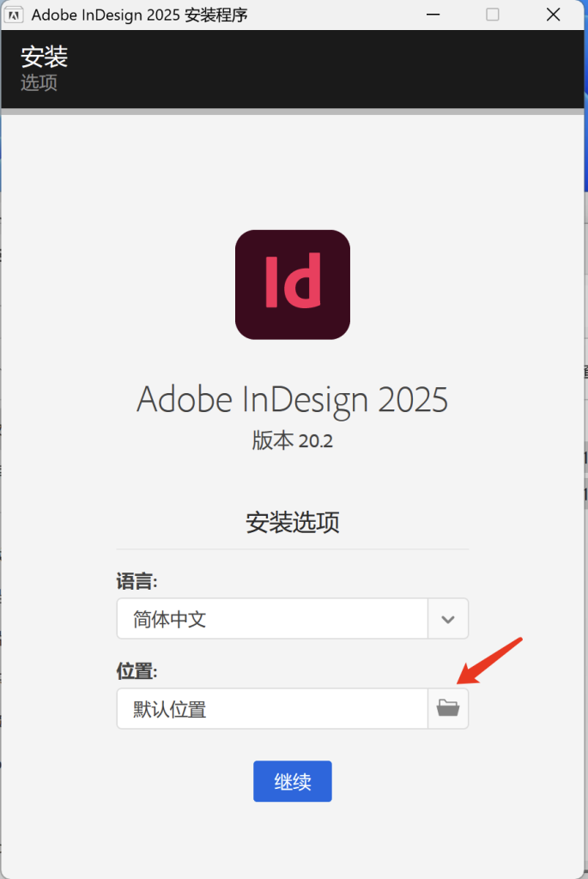
Task: Click the 版本 20.2 version text
Action: 293,440
